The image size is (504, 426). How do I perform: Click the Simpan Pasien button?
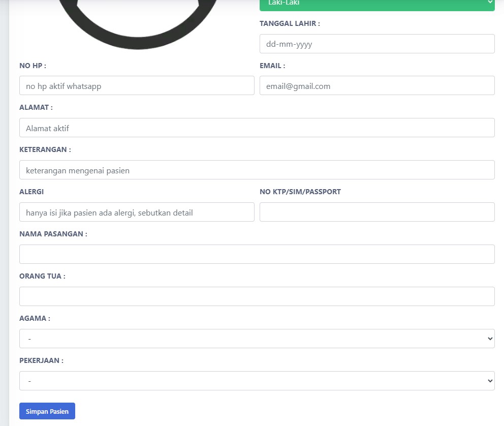coord(47,411)
